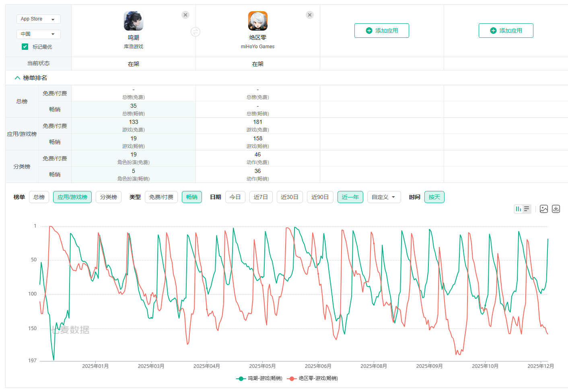Collapse the 榜单排名 section

pyautogui.click(x=18, y=78)
